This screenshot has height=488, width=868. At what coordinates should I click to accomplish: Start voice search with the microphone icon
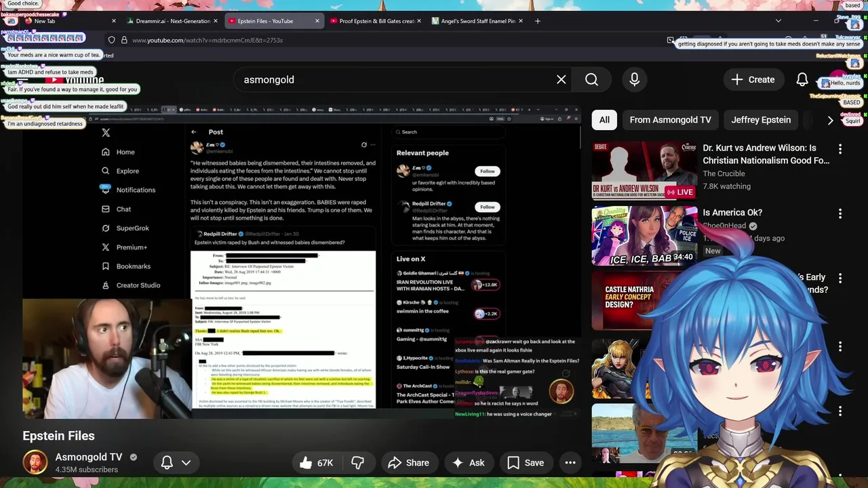point(634,79)
